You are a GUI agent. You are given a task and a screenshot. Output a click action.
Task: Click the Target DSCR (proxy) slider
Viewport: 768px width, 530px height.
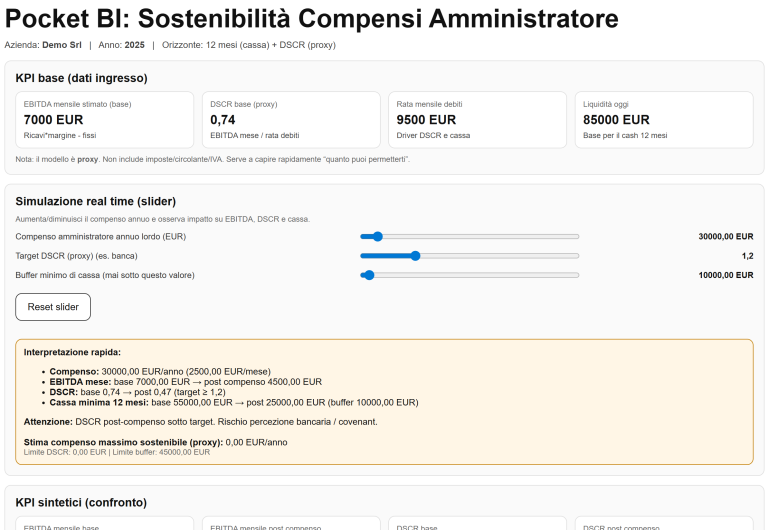[469, 256]
